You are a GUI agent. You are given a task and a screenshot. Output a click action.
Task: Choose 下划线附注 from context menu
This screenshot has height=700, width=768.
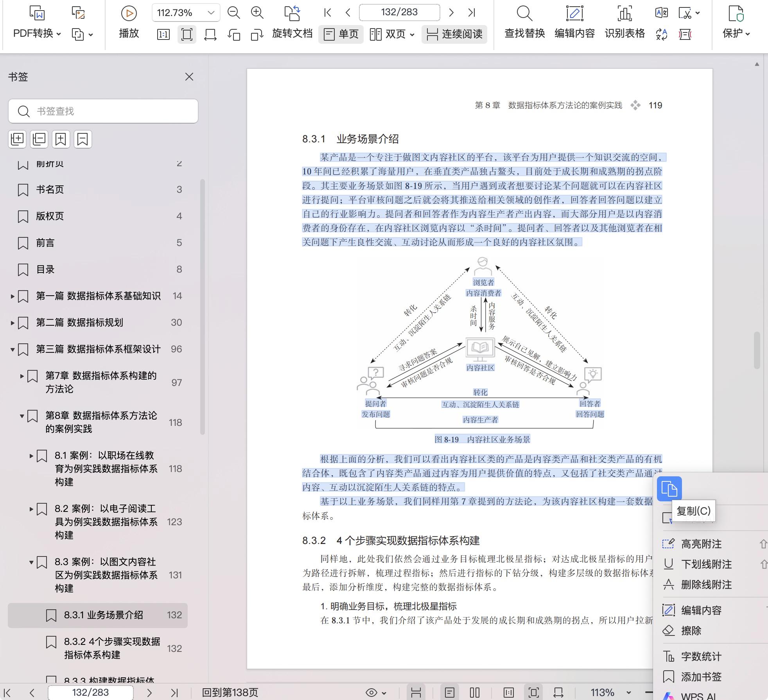click(x=706, y=564)
